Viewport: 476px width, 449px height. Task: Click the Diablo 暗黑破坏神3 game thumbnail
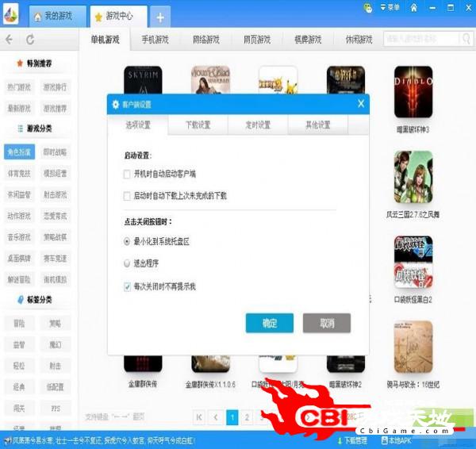[x=413, y=93]
